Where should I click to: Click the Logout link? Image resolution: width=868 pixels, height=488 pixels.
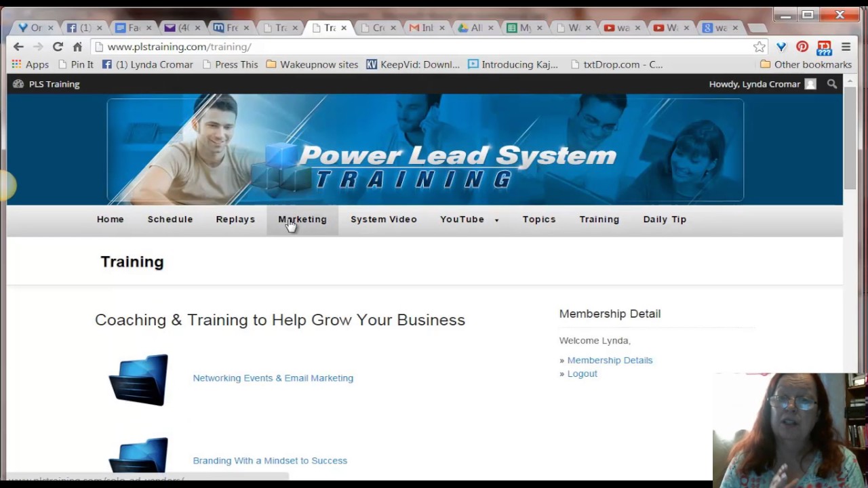pyautogui.click(x=582, y=374)
